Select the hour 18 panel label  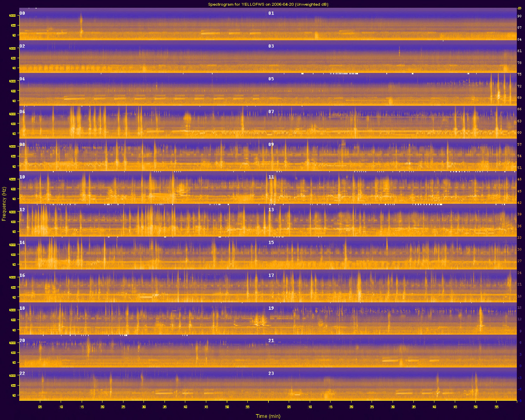click(22, 308)
